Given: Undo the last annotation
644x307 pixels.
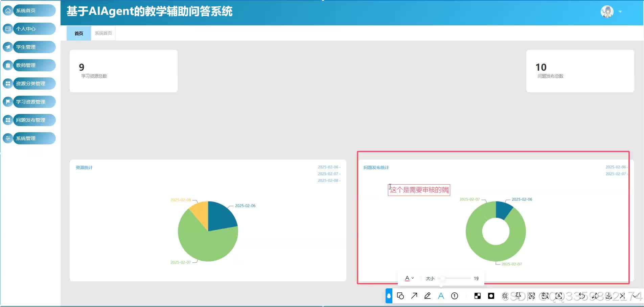Looking at the screenshot, I should (582, 296).
